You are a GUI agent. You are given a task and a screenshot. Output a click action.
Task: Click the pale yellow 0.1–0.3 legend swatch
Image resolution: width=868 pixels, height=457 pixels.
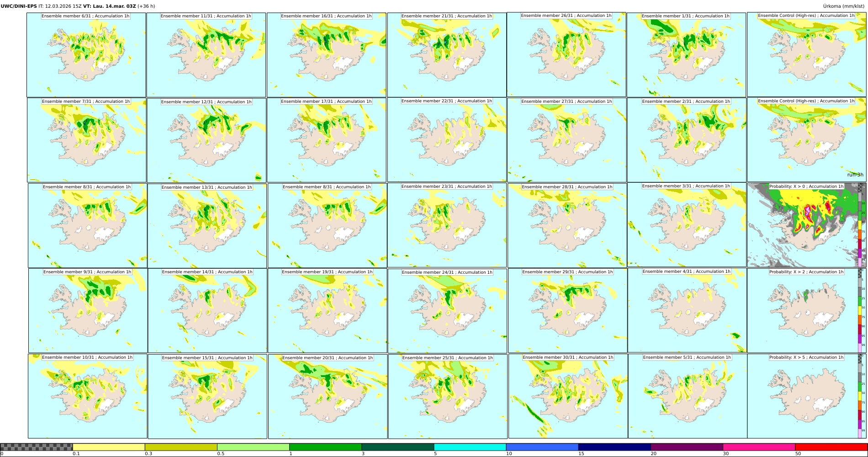tap(109, 447)
